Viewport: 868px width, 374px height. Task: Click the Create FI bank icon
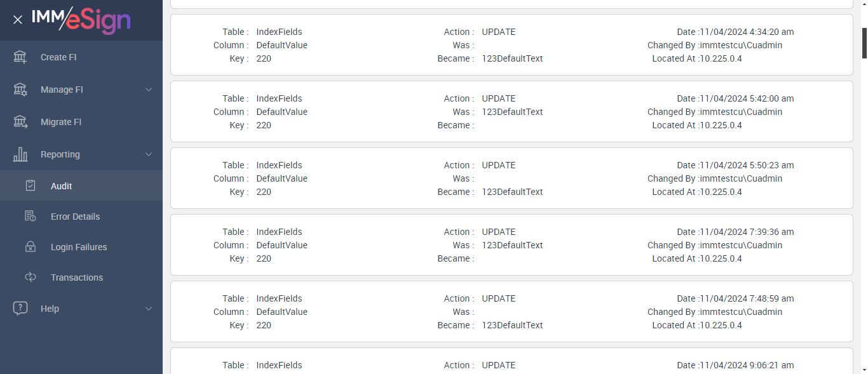point(20,57)
